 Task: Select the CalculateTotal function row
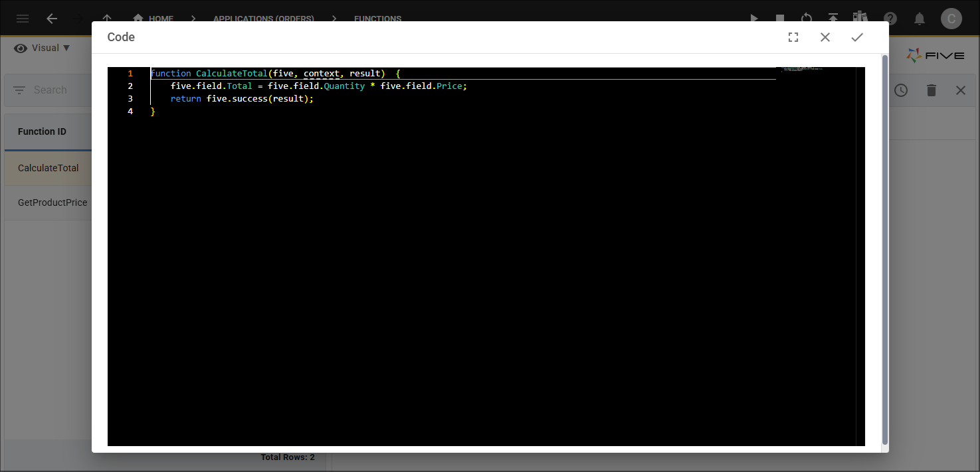49,168
